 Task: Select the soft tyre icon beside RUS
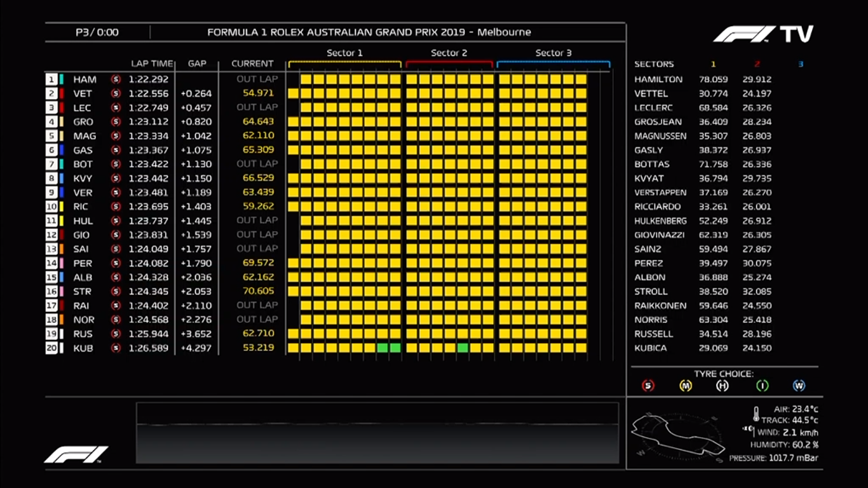116,334
